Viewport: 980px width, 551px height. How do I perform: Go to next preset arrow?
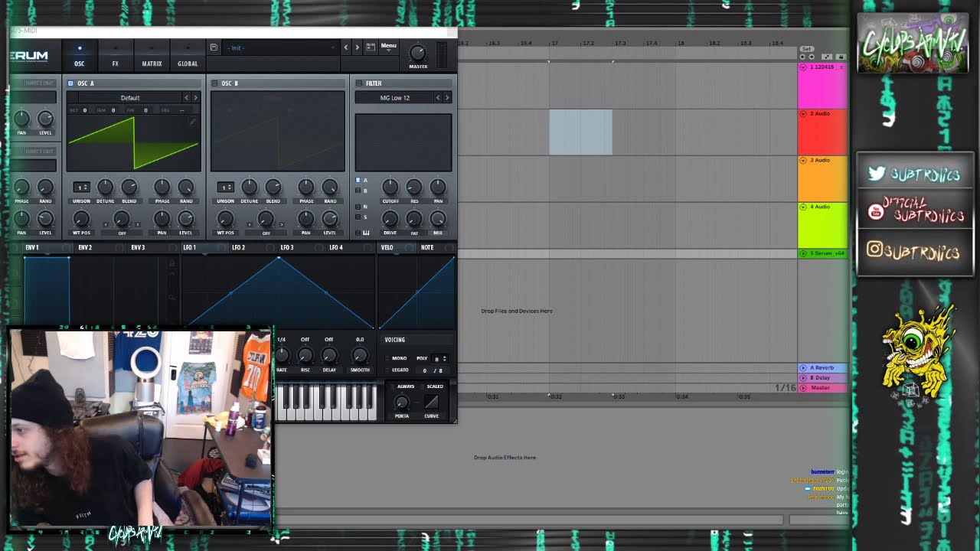coord(357,47)
